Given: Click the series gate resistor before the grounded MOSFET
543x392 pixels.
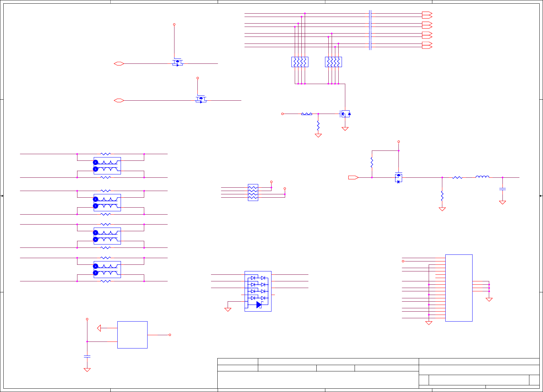Looking at the screenshot, I should 307,114.
